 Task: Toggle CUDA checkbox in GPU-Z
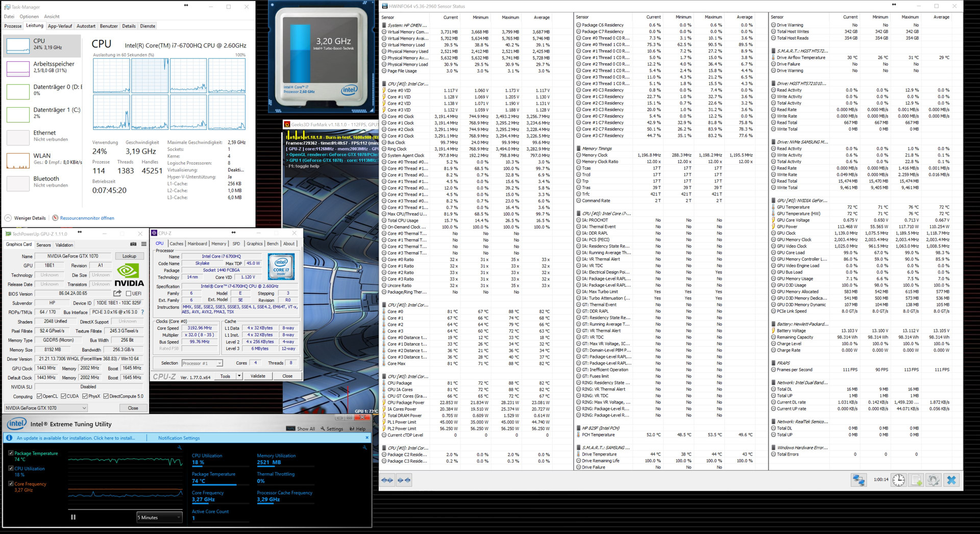coord(63,396)
